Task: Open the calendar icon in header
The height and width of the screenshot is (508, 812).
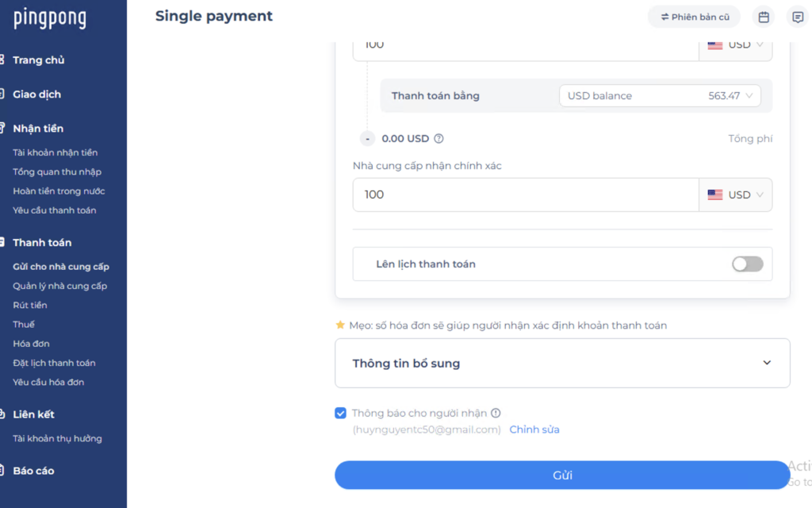Action: pyautogui.click(x=764, y=17)
